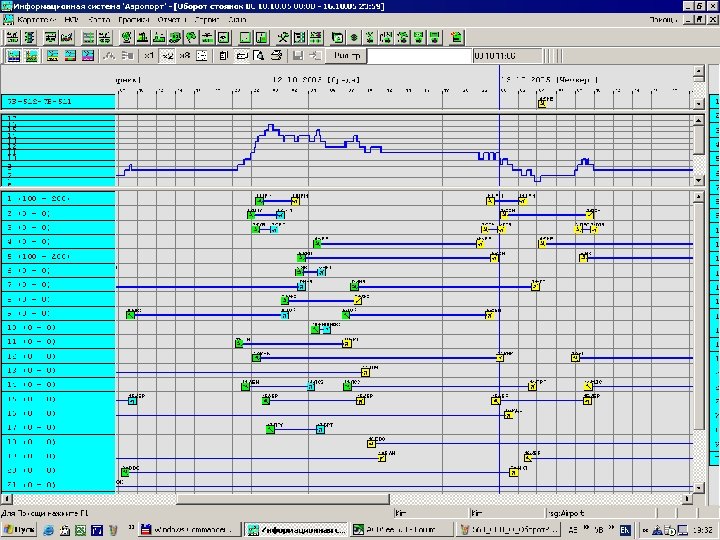720x540 pixels.
Task: Click the status bar text 'rsg:Airport'
Action: 565,513
